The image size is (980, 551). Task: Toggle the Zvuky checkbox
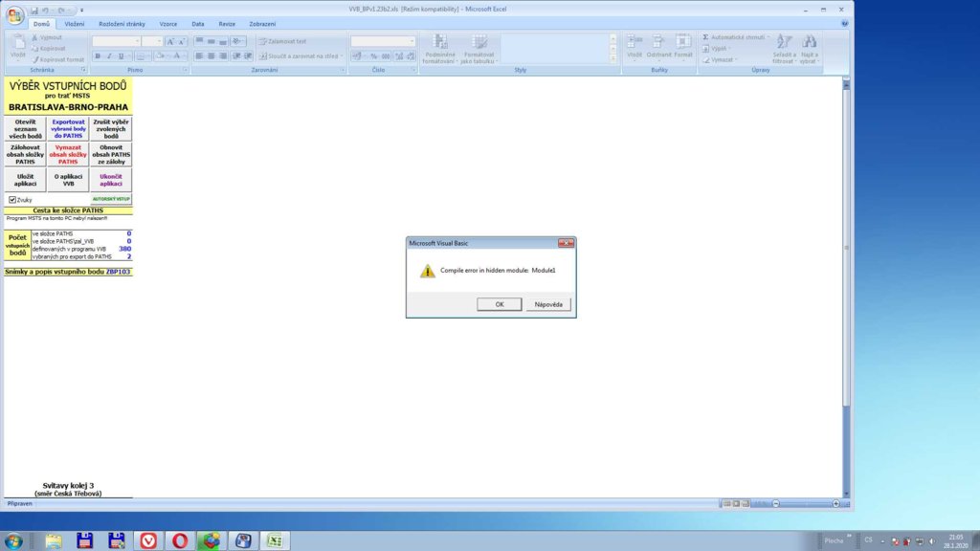[x=12, y=200]
